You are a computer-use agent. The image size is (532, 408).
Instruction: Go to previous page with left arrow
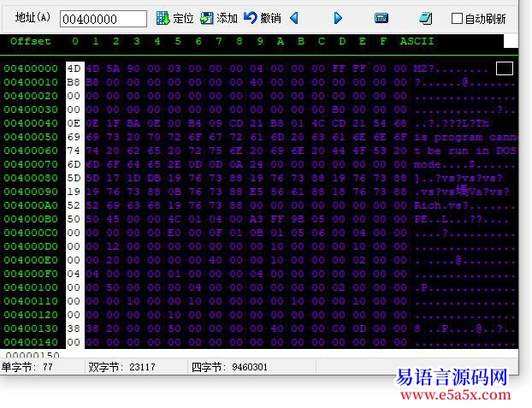click(294, 18)
